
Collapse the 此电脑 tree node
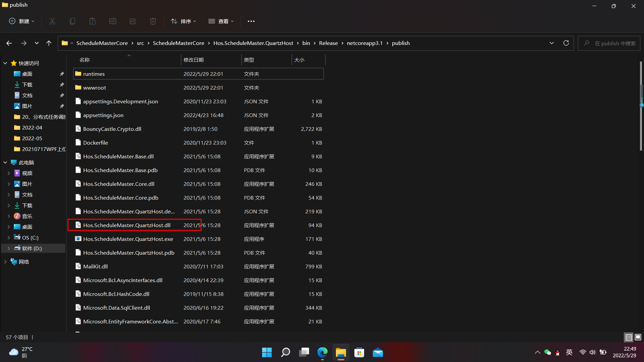[5, 162]
